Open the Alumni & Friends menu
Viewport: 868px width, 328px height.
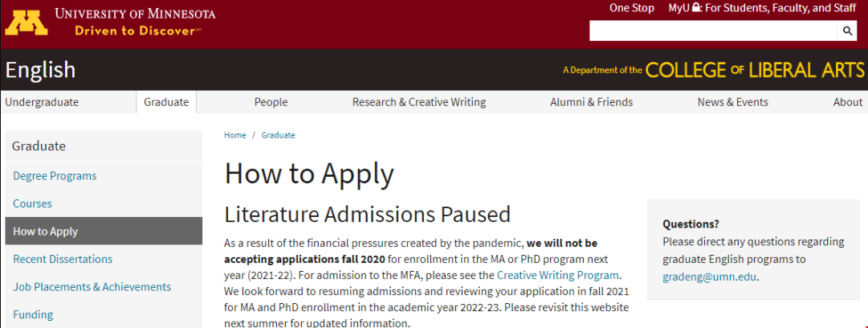point(591,102)
